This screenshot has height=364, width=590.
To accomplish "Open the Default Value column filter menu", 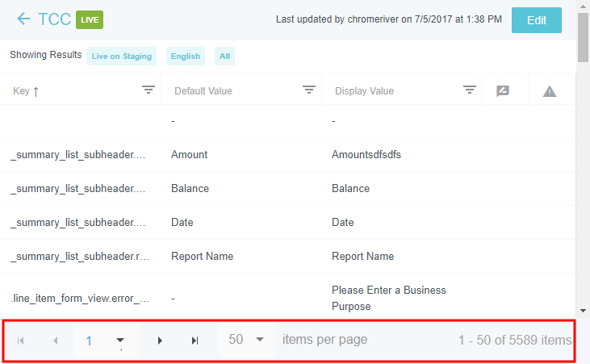I will (309, 90).
